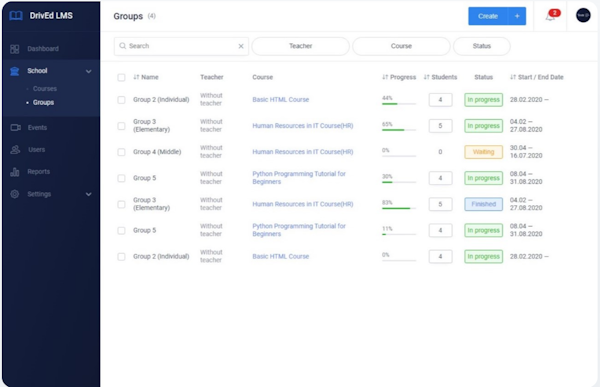The height and width of the screenshot is (387, 600).
Task: Sort by the Students column arrows icon
Action: (426, 77)
